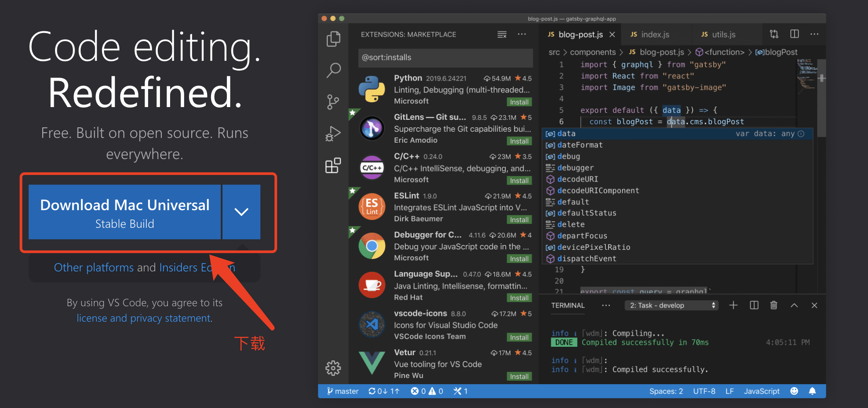
Task: Open terminal panel more options ellipsis
Action: tap(606, 305)
